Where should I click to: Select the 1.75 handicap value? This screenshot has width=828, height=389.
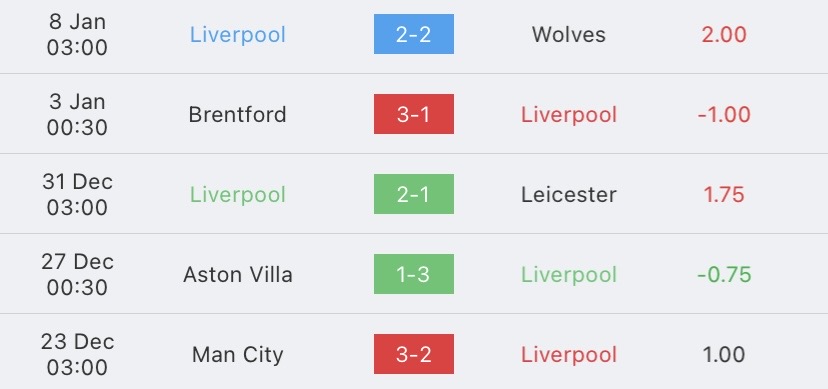tap(724, 195)
